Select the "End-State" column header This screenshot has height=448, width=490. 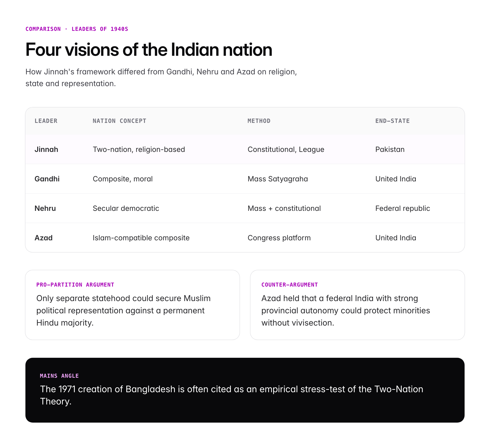(392, 121)
